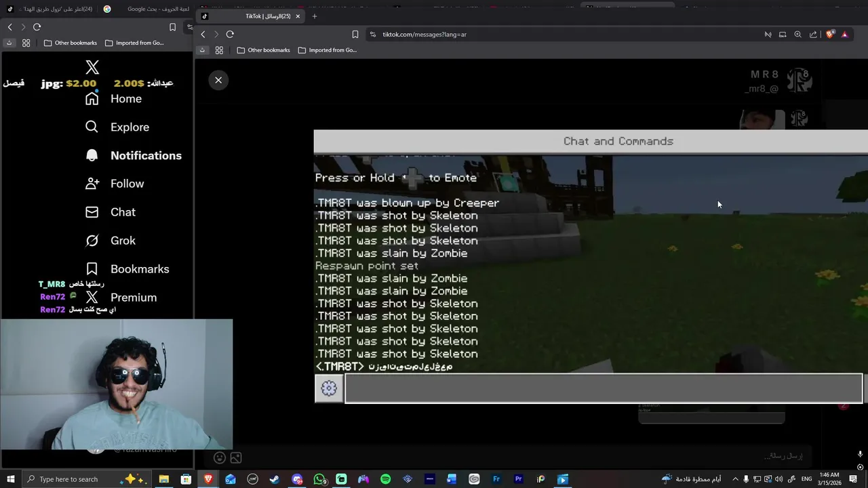Click the Type here to search box
The height and width of the screenshot is (488, 868).
pos(88,479)
